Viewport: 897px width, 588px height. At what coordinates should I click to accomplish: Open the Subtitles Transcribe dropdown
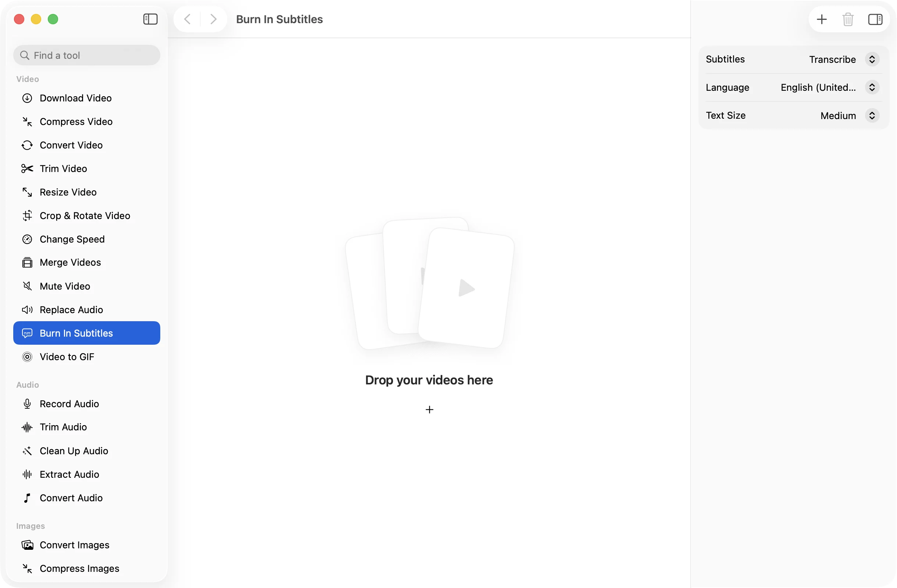point(844,60)
